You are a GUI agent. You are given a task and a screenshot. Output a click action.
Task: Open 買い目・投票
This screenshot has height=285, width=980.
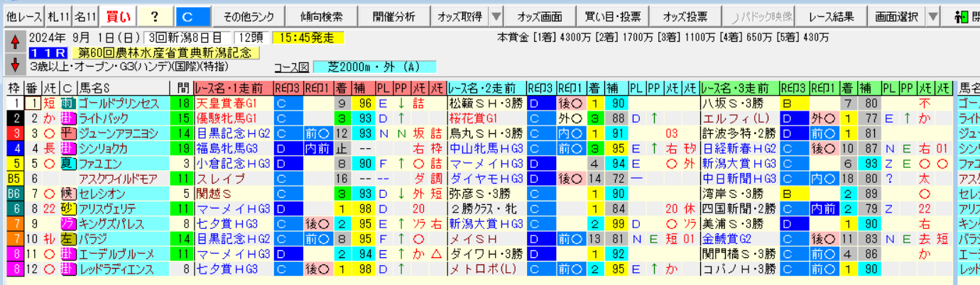pos(613,17)
